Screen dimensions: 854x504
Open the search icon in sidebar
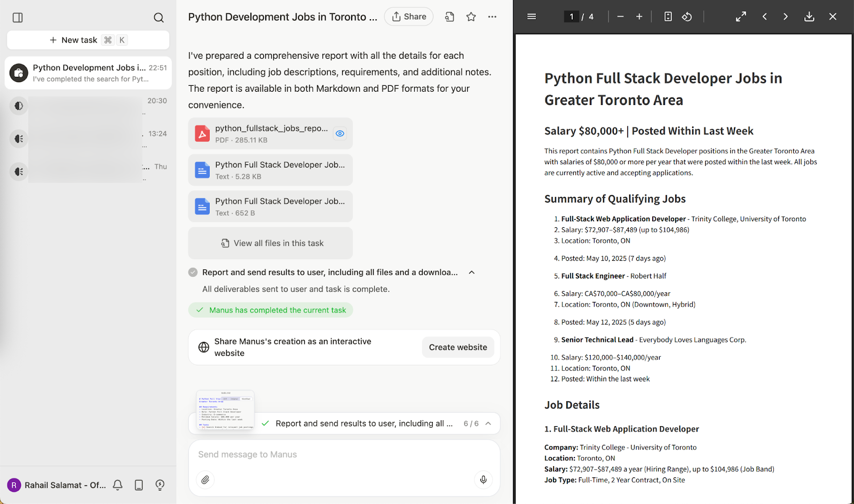(159, 18)
